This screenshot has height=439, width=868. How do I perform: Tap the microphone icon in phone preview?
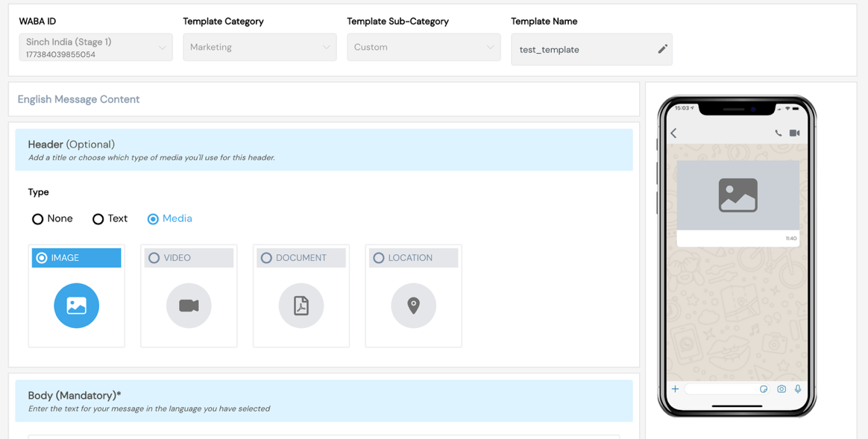pyautogui.click(x=798, y=388)
